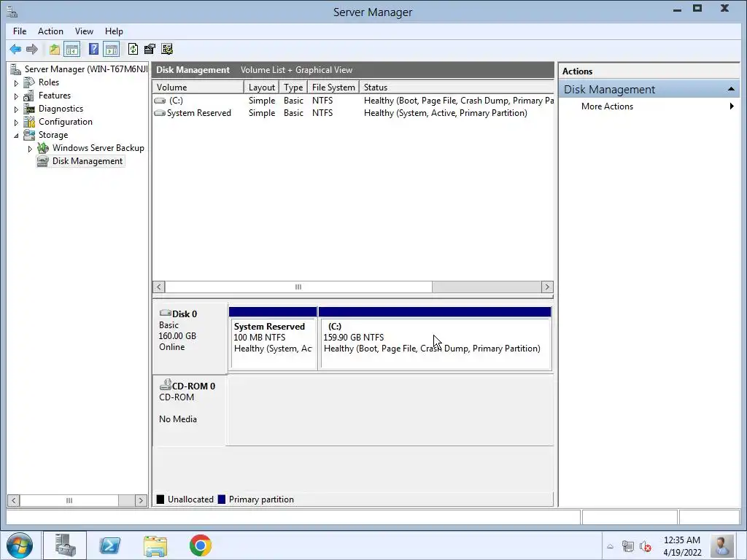Sort by the Type column header
This screenshot has width=747, height=560.
(293, 87)
